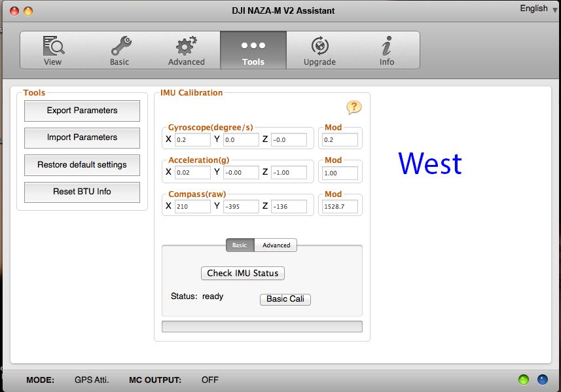Click the Compass Z value field
This screenshot has height=392, width=561.
click(289, 206)
